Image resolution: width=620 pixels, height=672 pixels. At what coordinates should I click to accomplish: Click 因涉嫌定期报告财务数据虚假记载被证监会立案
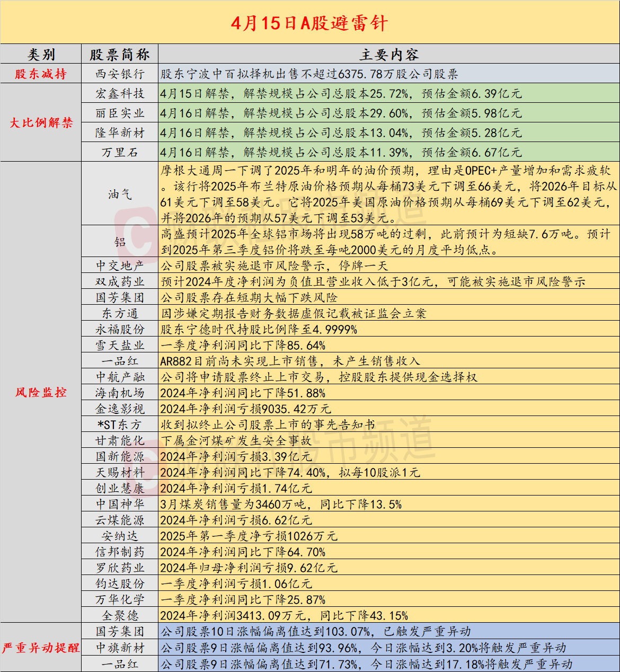tap(294, 313)
